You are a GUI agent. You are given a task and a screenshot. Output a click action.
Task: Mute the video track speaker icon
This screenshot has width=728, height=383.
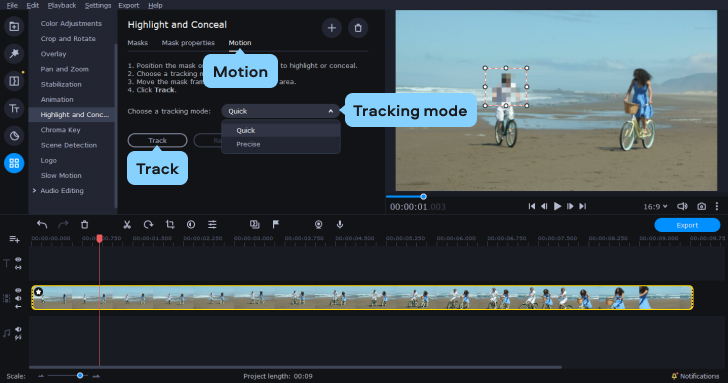click(18, 299)
